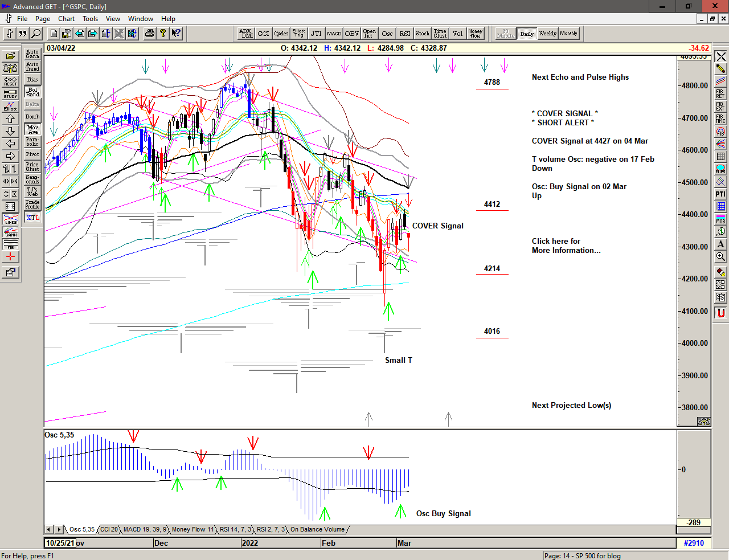Click the Elliott wave tool icon
The image size is (729, 560).
click(x=10, y=106)
